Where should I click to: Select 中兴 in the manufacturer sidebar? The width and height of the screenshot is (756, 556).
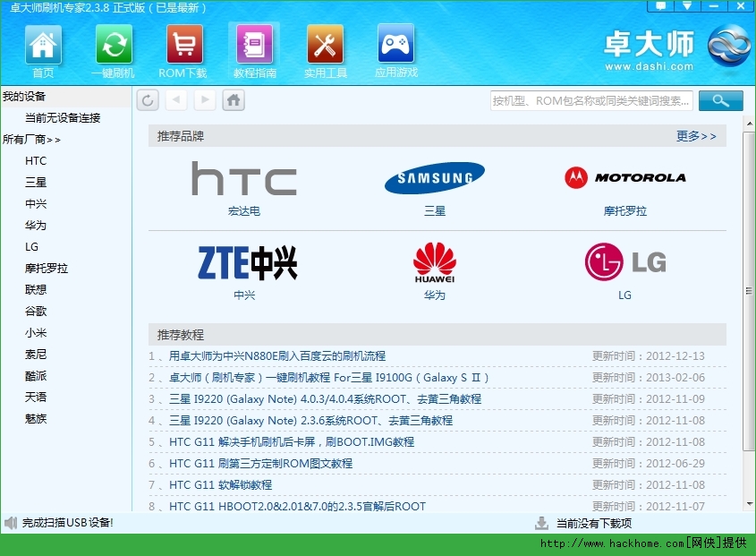[36, 203]
